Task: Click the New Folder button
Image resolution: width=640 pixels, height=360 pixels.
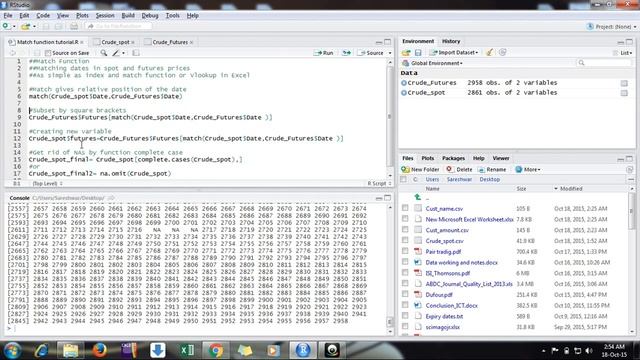Action: click(420, 169)
